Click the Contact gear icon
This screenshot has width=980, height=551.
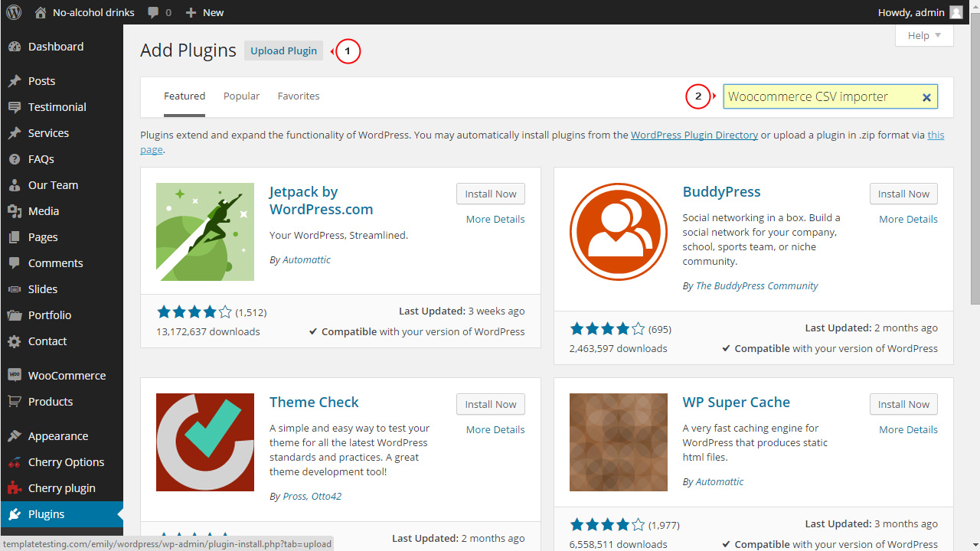point(15,341)
